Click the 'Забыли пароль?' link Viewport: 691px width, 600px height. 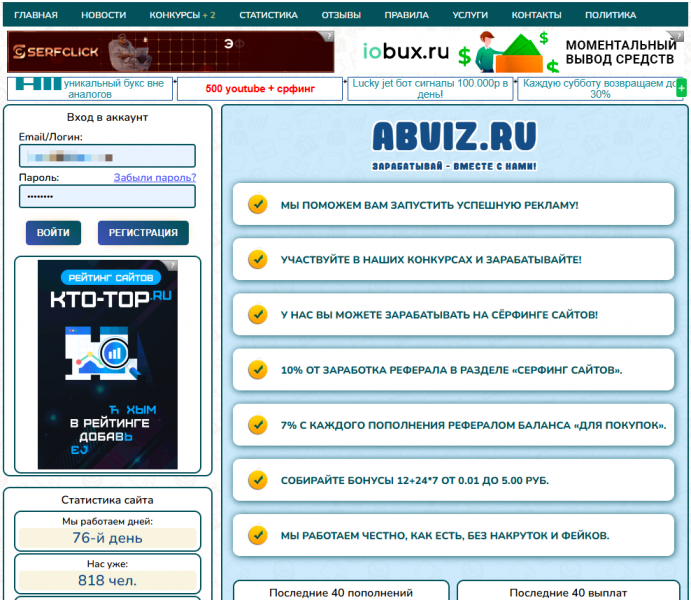click(x=155, y=177)
